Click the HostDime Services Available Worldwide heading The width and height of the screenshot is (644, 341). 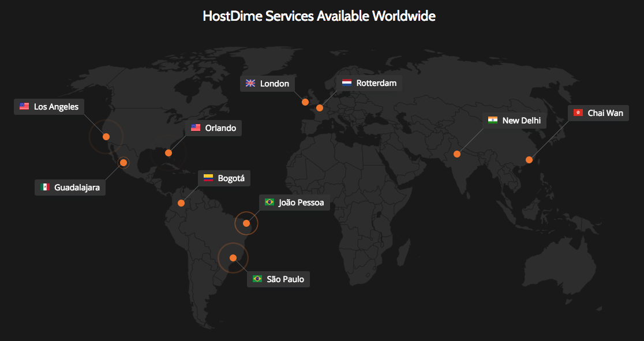pyautogui.click(x=319, y=16)
